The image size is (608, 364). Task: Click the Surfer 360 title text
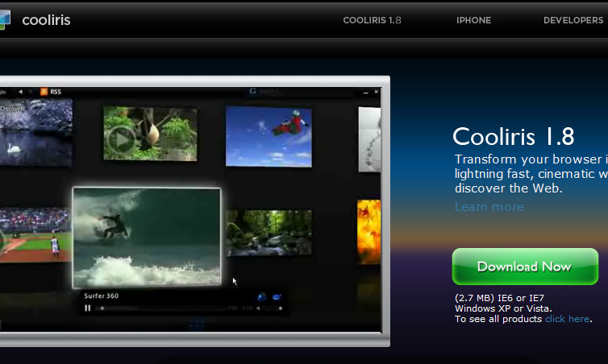(x=102, y=296)
